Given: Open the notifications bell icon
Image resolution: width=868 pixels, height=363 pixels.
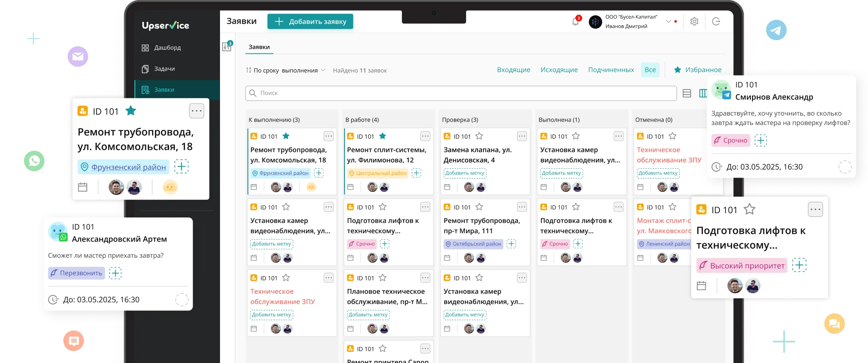Looking at the screenshot, I should [575, 21].
